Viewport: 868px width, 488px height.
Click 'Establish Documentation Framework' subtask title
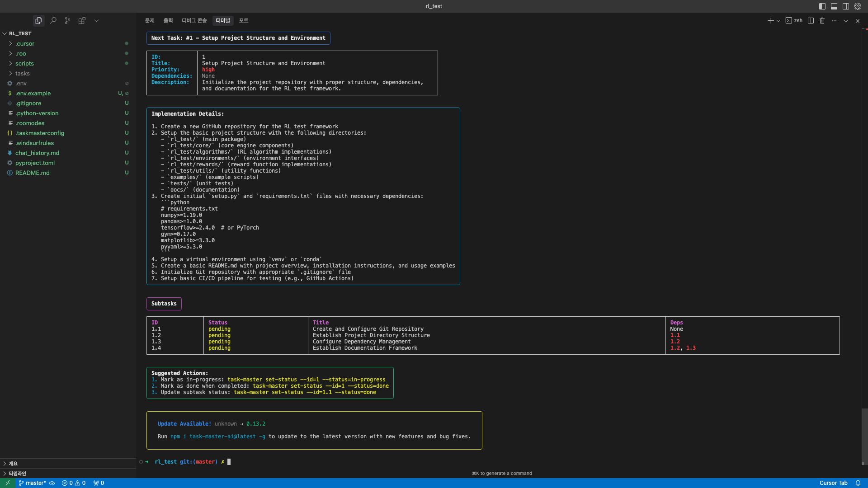pos(365,348)
